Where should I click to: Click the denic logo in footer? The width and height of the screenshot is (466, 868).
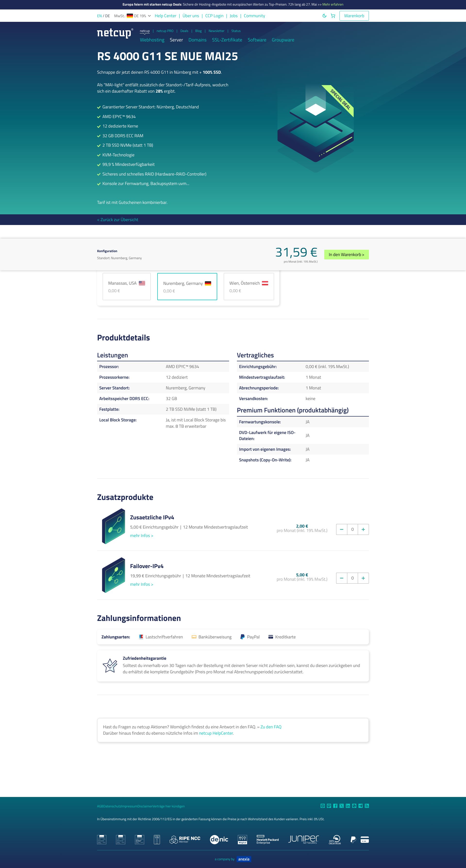219,839
